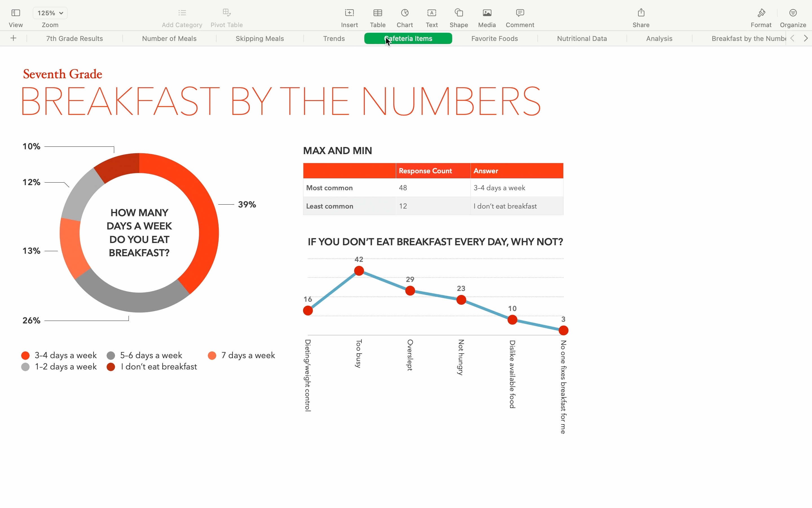Click the 'Dieting/weight control' data point at 16

pos(308,311)
